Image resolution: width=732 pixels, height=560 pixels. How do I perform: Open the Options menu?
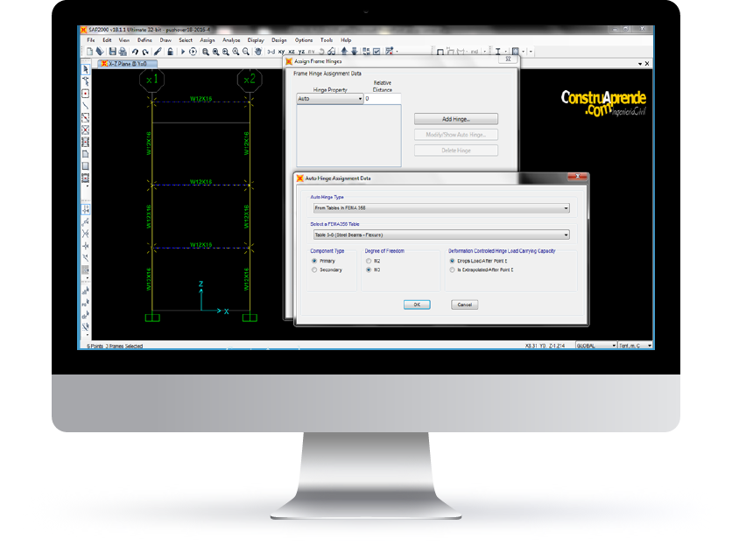(x=304, y=40)
